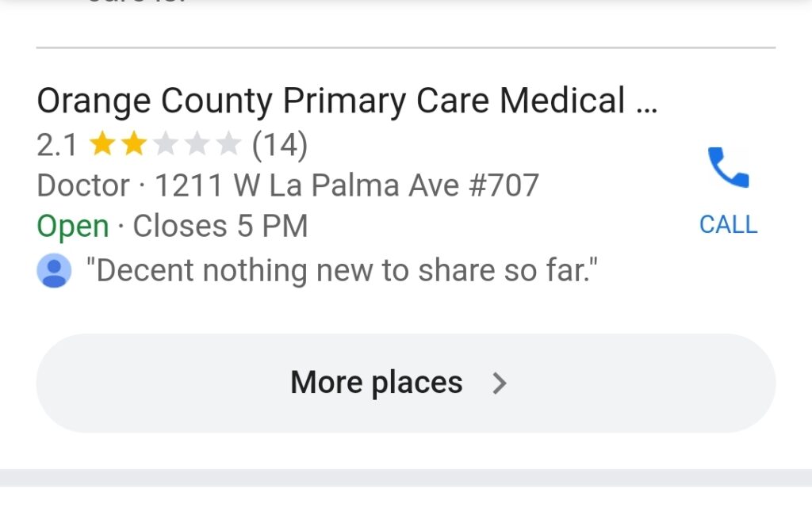Click the chevron arrow beside More places

pos(499,384)
